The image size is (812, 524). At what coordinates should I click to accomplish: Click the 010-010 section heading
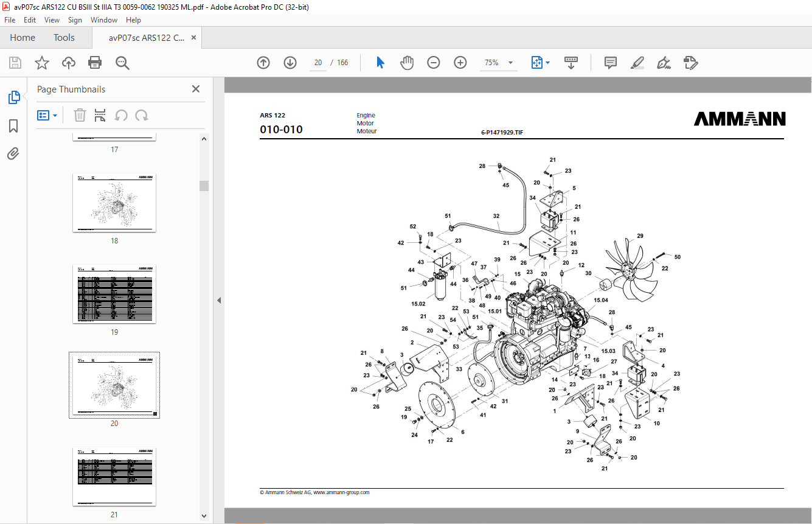pos(281,130)
